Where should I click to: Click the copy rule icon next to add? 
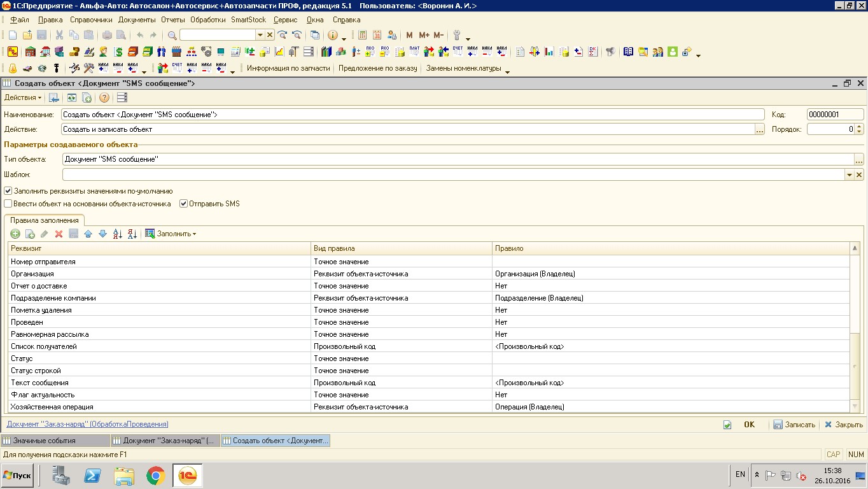pyautogui.click(x=30, y=234)
